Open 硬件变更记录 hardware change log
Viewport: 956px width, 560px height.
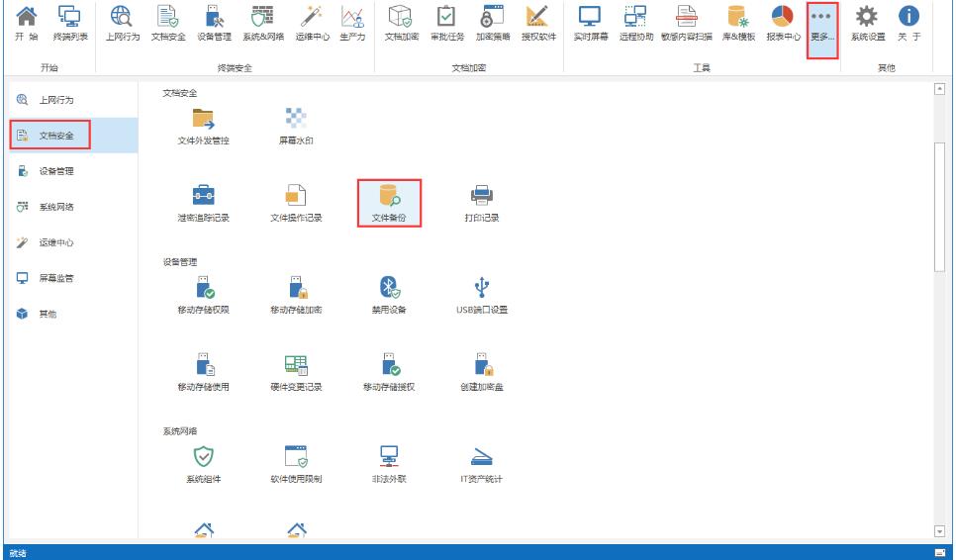pyautogui.click(x=296, y=365)
